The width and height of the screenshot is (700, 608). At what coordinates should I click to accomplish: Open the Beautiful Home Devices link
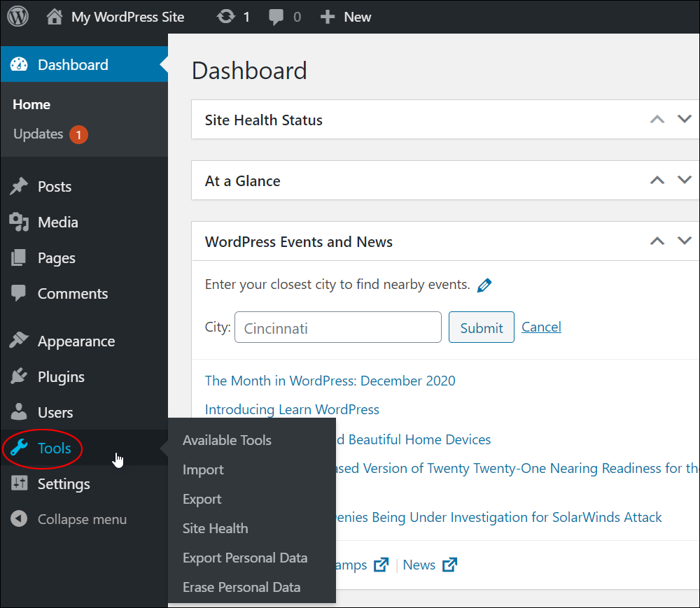413,440
